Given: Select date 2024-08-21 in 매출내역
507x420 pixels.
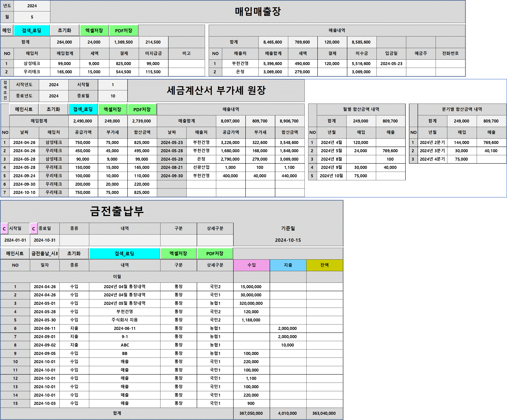Looking at the screenshot, I should [x=172, y=167].
